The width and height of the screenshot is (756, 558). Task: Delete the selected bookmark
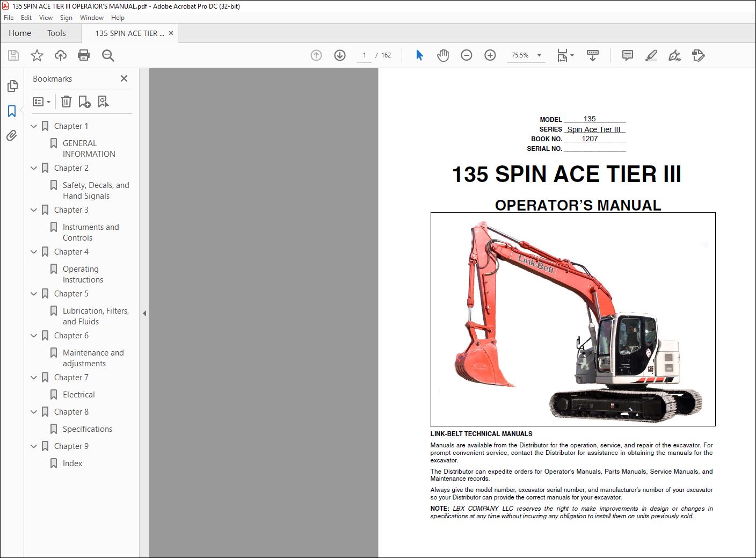[66, 102]
